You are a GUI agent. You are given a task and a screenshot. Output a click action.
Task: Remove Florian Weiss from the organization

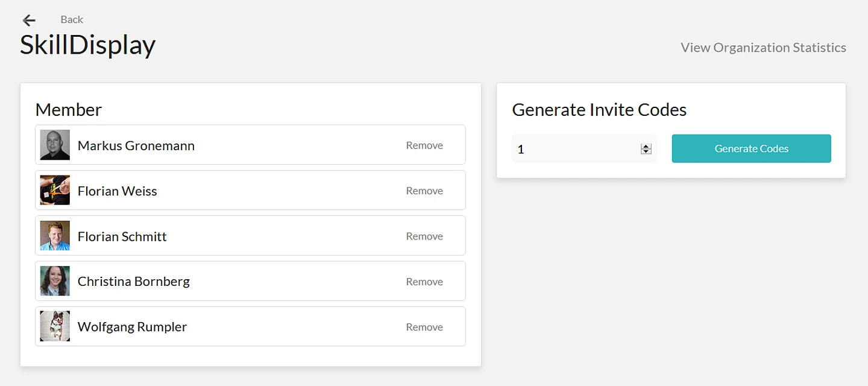tap(424, 191)
